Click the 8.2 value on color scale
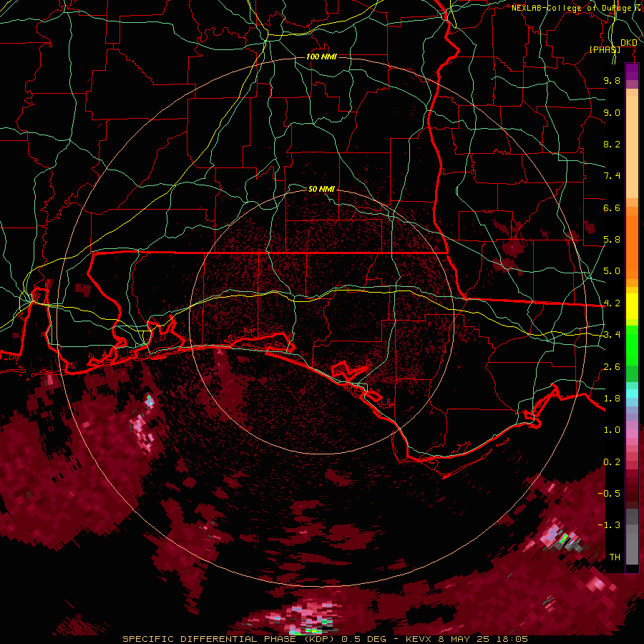Viewport: 644px width, 644px height. click(x=612, y=144)
